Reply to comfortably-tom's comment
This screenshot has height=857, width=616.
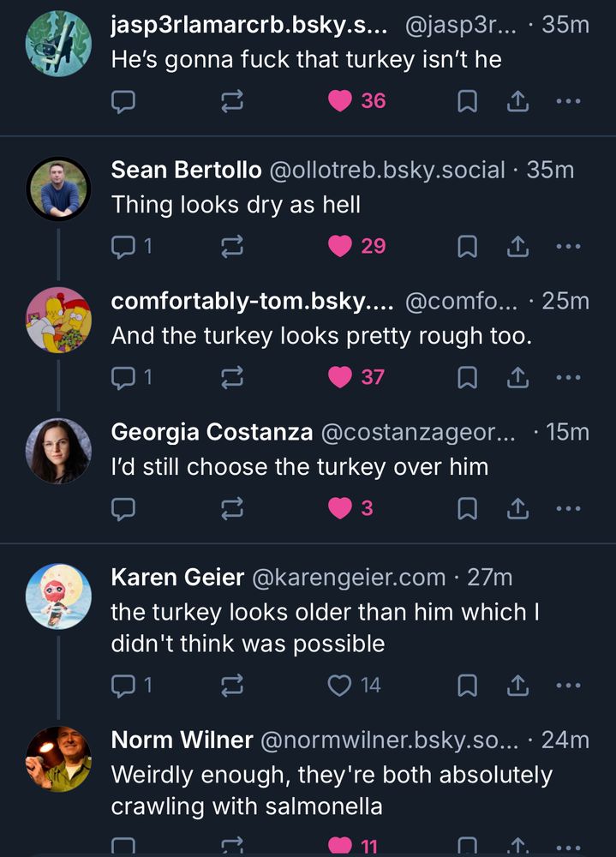coord(124,377)
